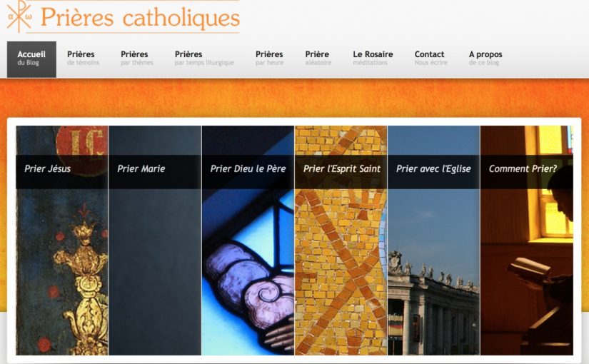This screenshot has height=364, width=589.
Task: Go to Prière aléatoire page
Action: (318, 59)
